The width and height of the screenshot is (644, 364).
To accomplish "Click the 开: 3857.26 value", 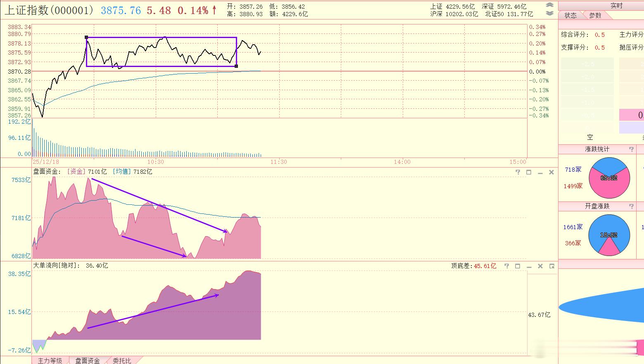I will 245,7.
